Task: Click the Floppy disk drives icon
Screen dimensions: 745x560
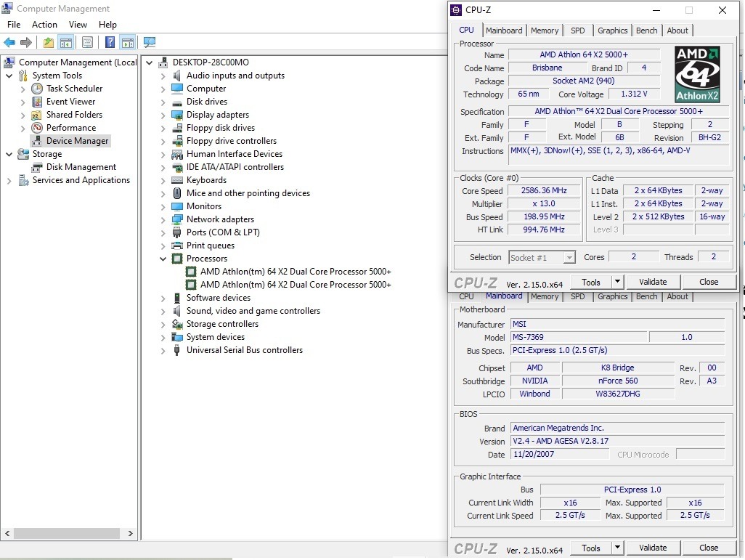Action: click(x=176, y=128)
